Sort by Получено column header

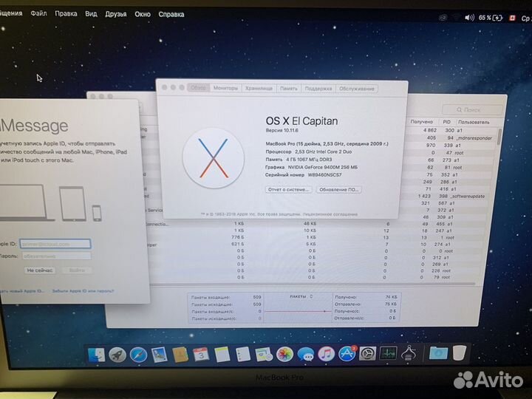tap(421, 121)
